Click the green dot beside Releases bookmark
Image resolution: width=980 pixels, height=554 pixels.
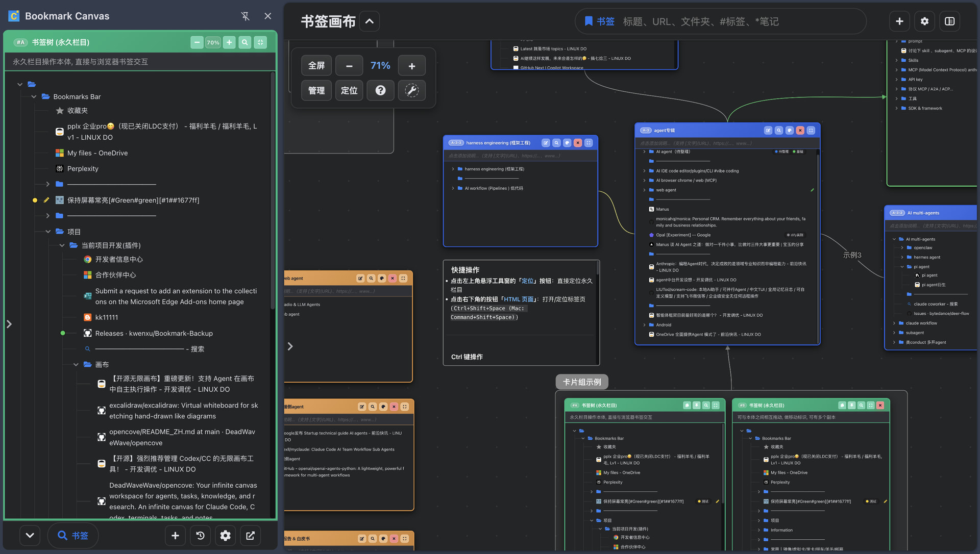click(63, 333)
